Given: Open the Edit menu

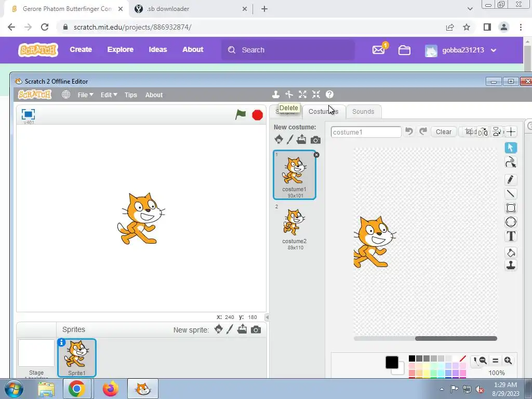Looking at the screenshot, I should (109, 95).
